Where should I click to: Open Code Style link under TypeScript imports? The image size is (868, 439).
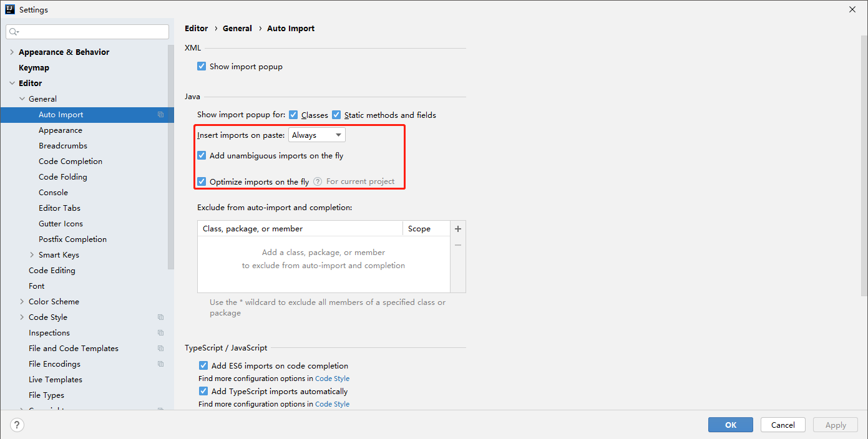(332, 404)
